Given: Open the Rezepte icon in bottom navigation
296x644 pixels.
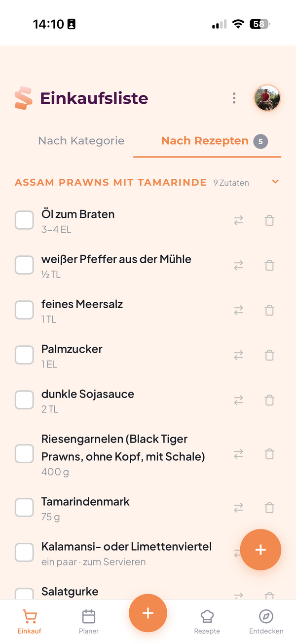Looking at the screenshot, I should (207, 617).
